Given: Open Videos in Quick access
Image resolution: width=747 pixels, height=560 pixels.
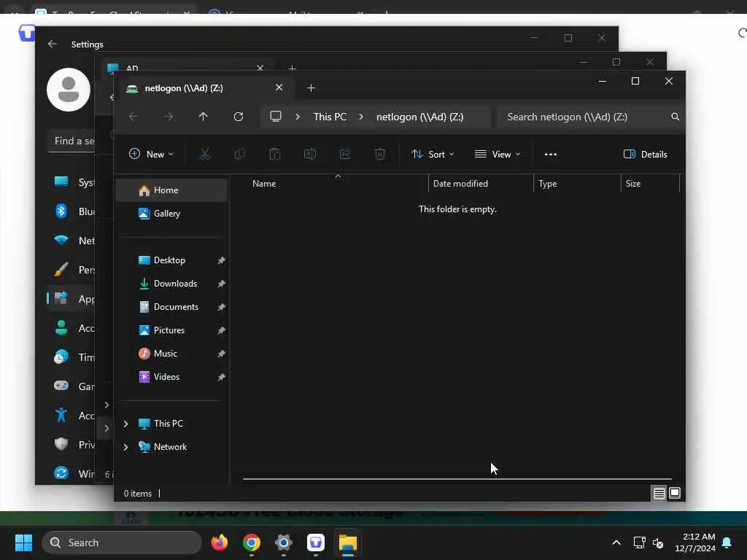Looking at the screenshot, I should click(x=166, y=377).
